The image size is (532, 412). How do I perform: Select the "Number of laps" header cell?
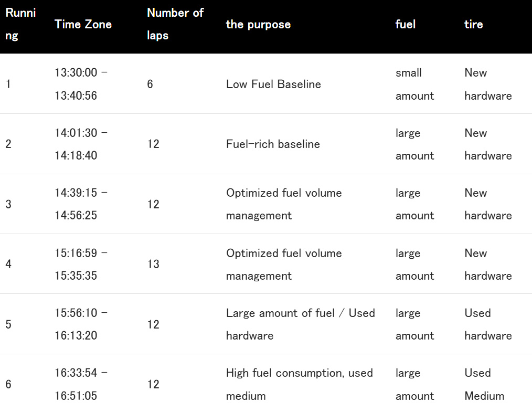point(175,24)
